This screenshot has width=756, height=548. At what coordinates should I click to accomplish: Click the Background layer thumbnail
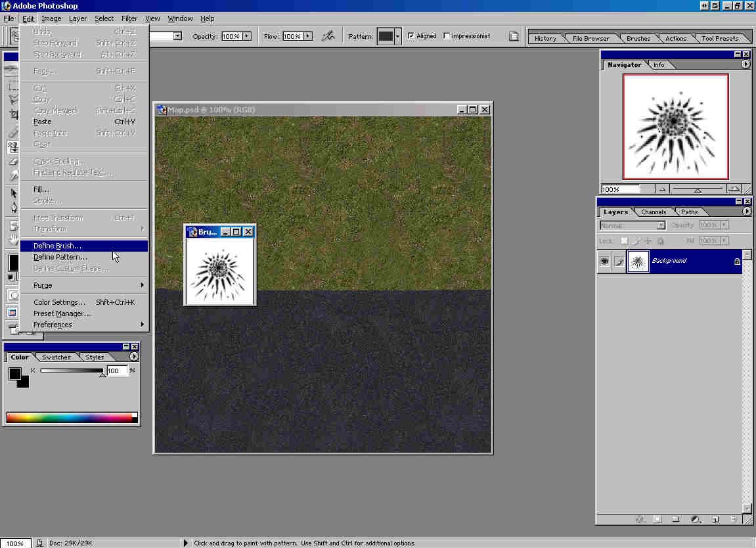click(638, 262)
